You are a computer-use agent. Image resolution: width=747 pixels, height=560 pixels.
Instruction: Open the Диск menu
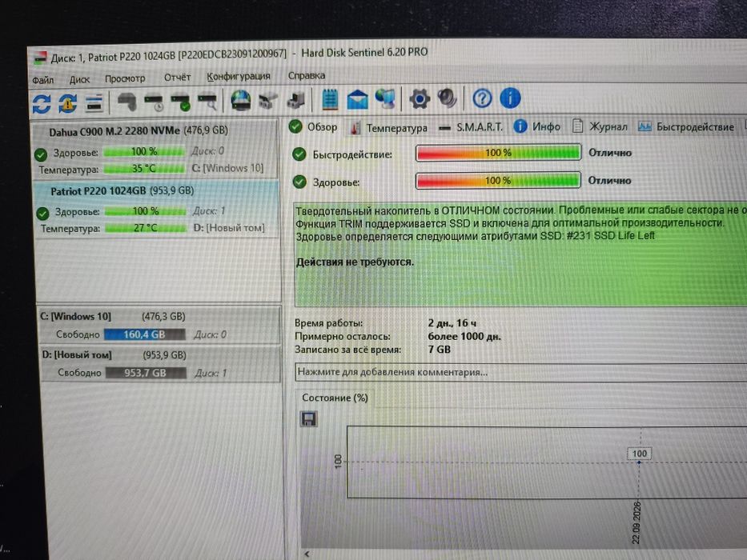click(x=79, y=79)
